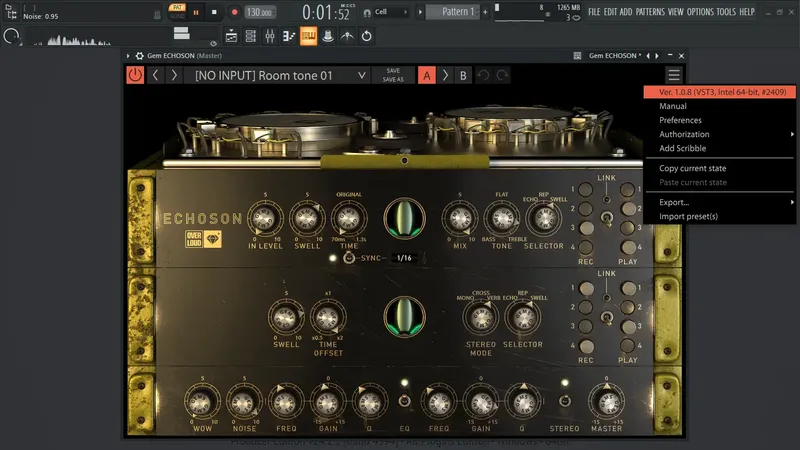Click the browser tree icon beside the Noise hint
Image resolution: width=800 pixels, height=450 pixels.
pos(11,12)
